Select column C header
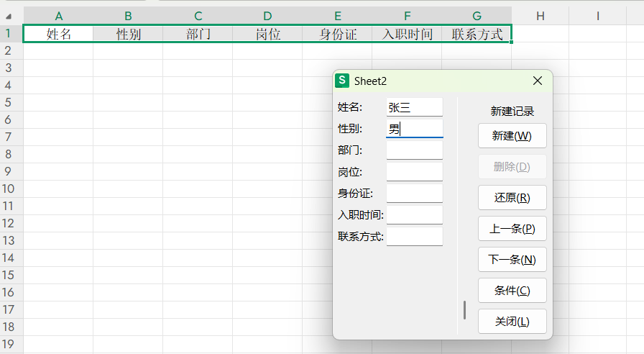The height and width of the screenshot is (354, 644). tap(198, 16)
